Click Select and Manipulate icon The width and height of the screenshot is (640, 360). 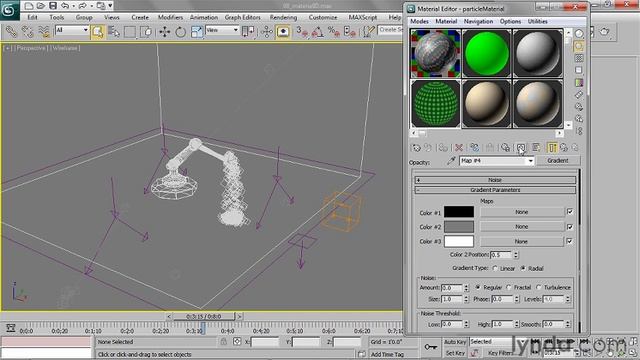click(267, 32)
